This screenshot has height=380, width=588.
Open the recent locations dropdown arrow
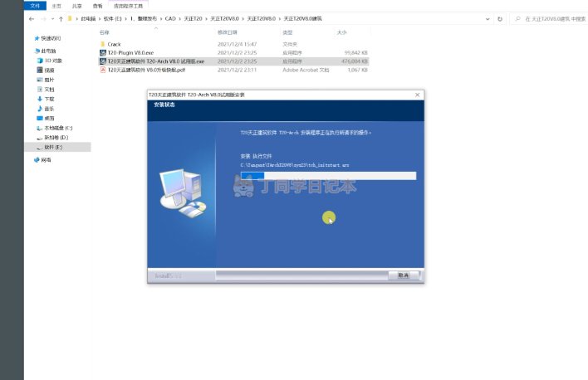[x=52, y=19]
